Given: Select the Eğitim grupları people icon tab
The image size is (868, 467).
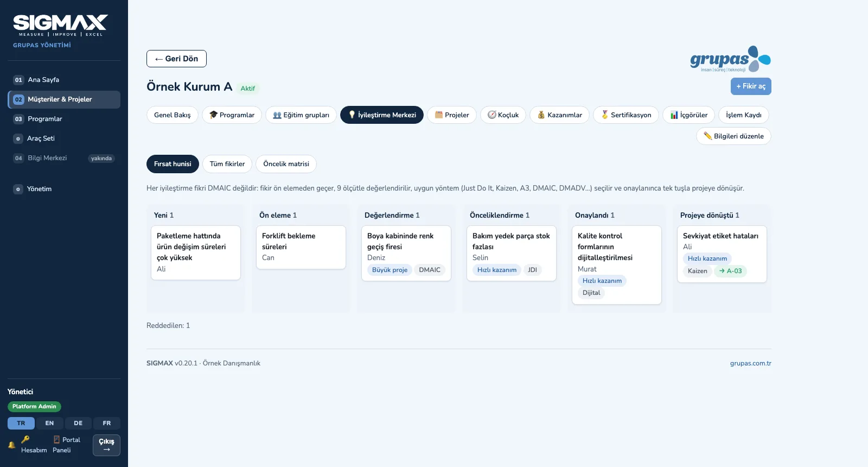Looking at the screenshot, I should (301, 115).
